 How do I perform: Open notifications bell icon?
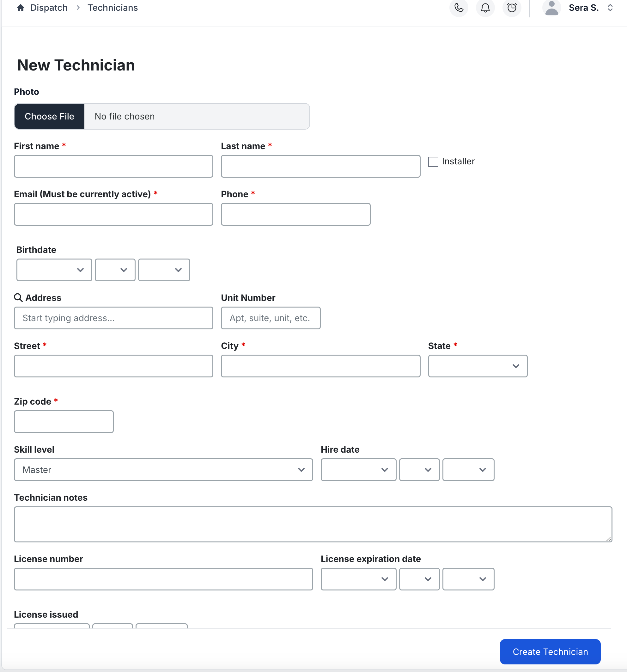click(485, 8)
